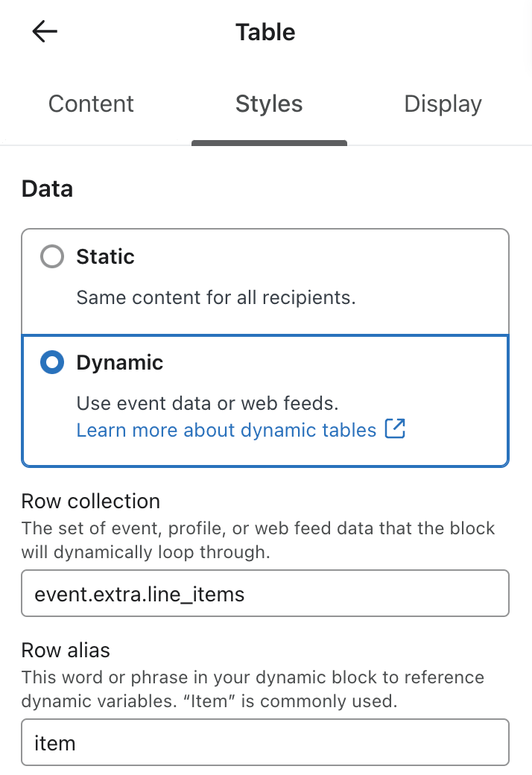Switch to the Content tab

(91, 104)
